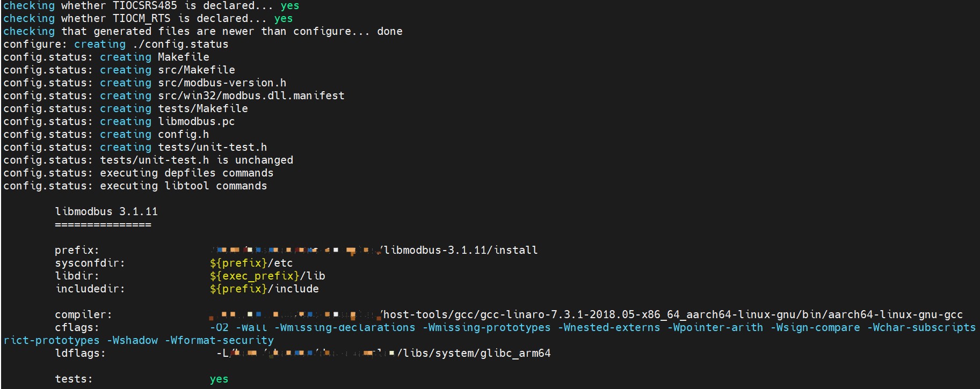Click the /libs/system/glibc_arm64 ldflags path

(x=474, y=353)
